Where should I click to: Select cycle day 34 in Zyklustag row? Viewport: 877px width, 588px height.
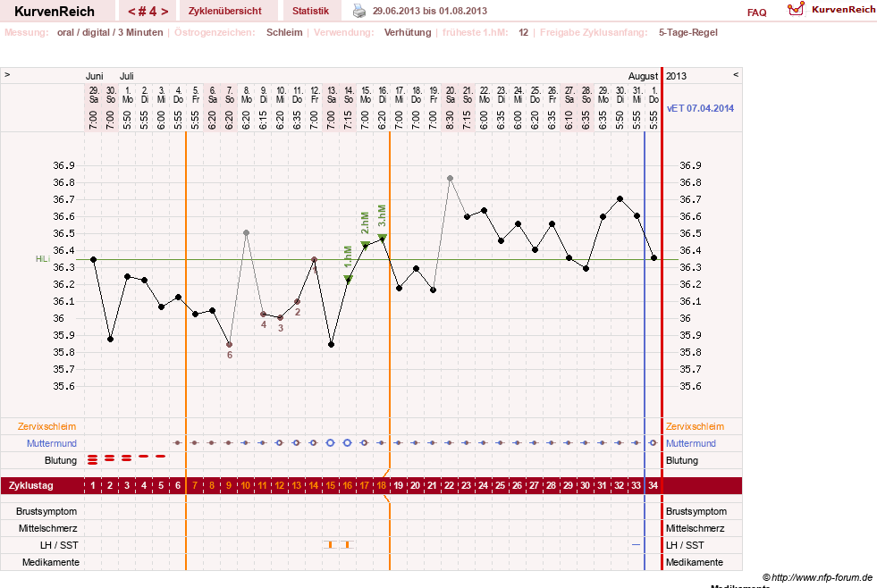click(653, 486)
